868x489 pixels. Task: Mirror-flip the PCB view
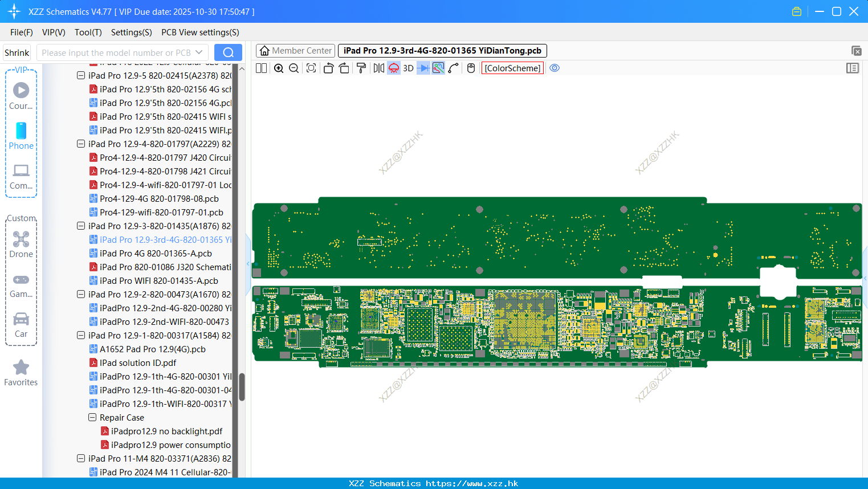click(378, 68)
